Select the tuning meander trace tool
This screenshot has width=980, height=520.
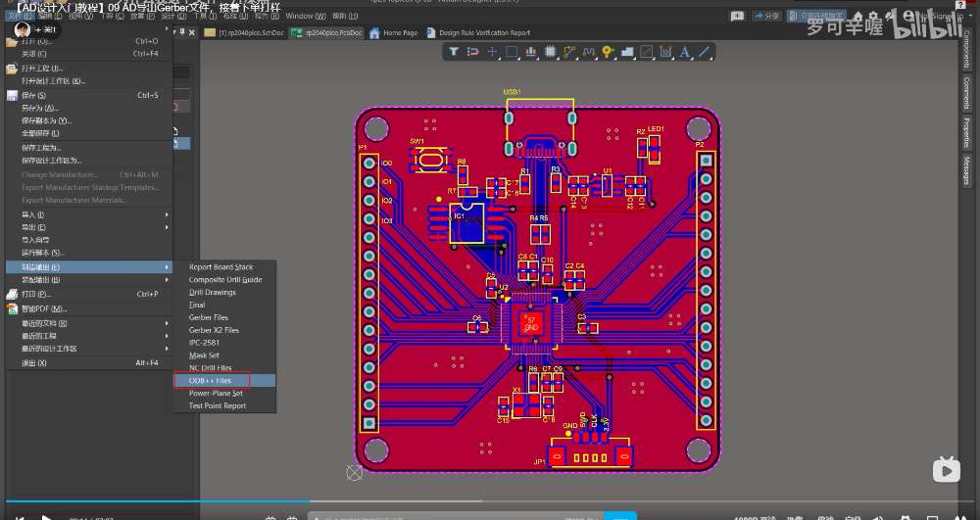589,52
